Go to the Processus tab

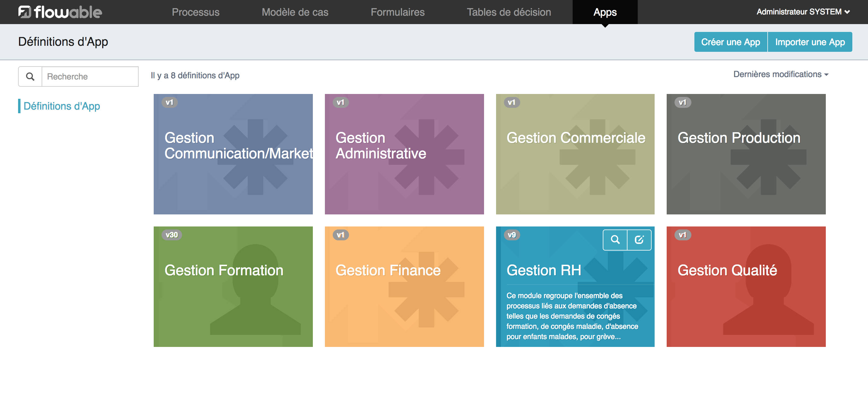(195, 12)
